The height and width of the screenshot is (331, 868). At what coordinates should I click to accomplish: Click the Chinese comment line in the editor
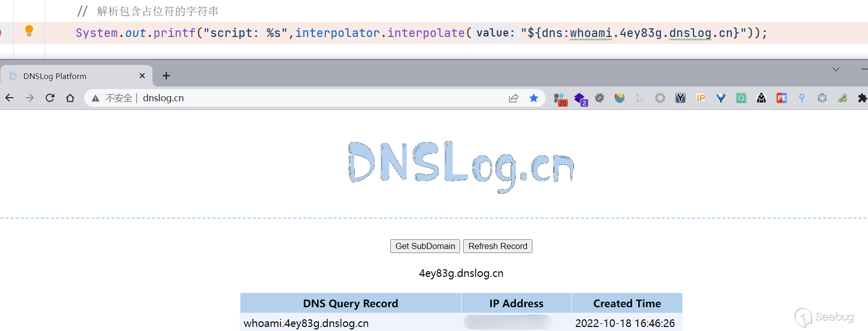[148, 11]
